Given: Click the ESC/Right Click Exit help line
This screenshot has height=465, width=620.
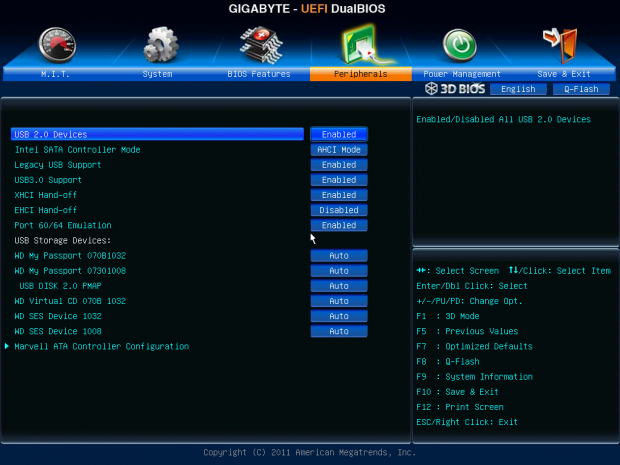Looking at the screenshot, I should pos(467,422).
